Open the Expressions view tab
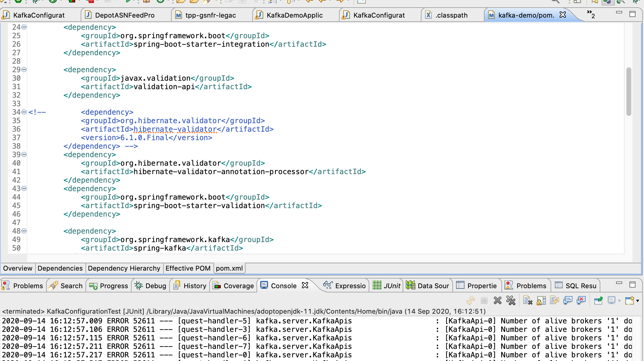Image resolution: width=644 pixels, height=361 pixels. tap(344, 286)
